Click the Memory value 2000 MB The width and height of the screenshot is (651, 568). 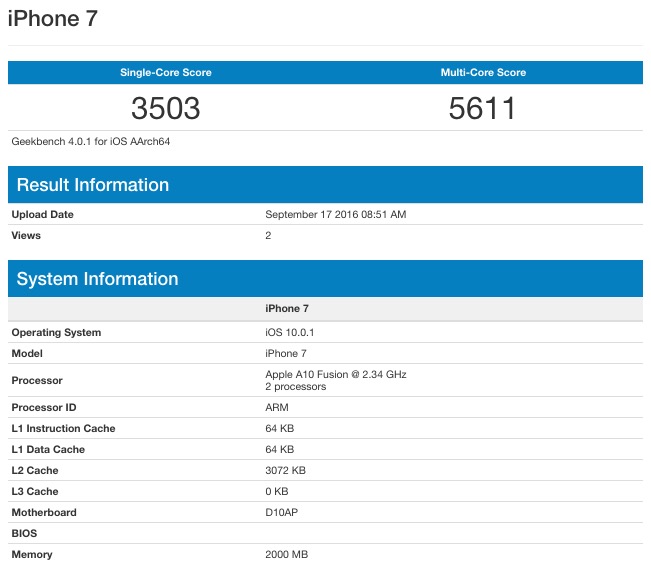(287, 554)
